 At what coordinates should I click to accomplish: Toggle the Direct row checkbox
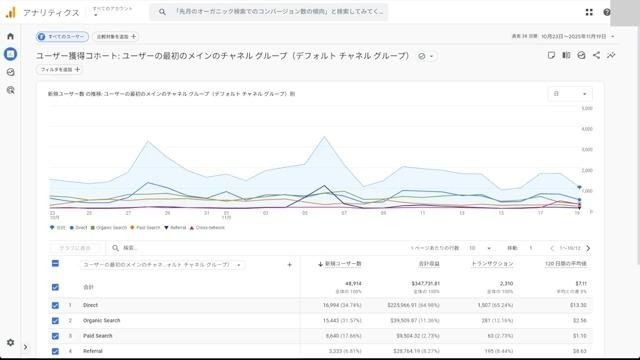[x=56, y=305]
